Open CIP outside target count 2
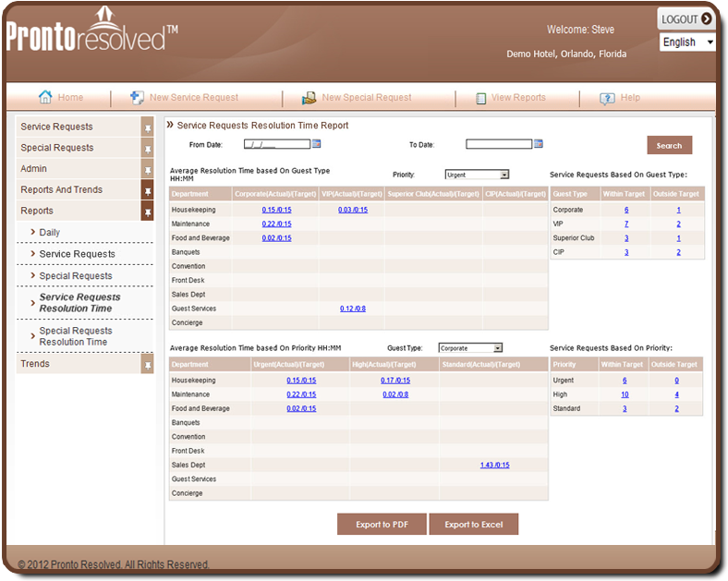The width and height of the screenshot is (728, 581). tap(678, 252)
